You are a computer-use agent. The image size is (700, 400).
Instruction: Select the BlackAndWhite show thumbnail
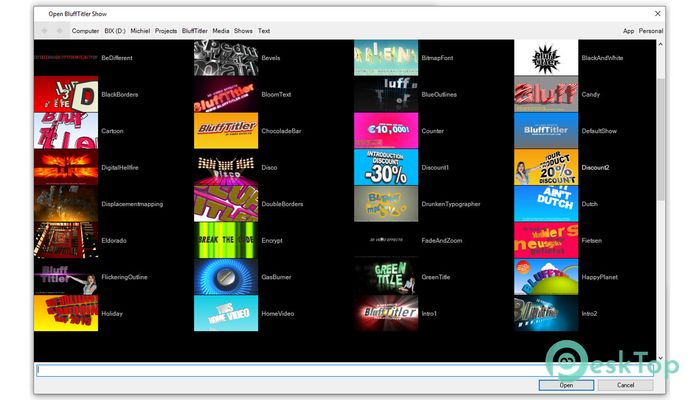click(x=546, y=58)
